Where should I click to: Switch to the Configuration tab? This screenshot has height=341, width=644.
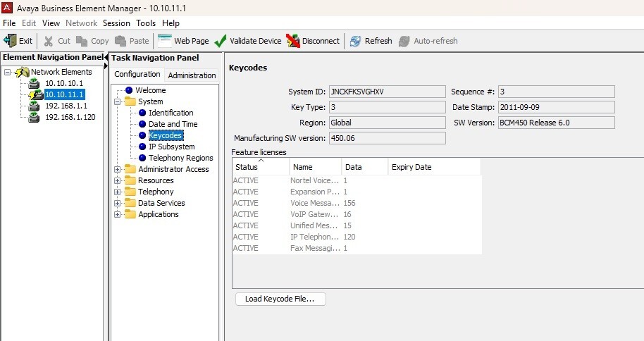137,74
